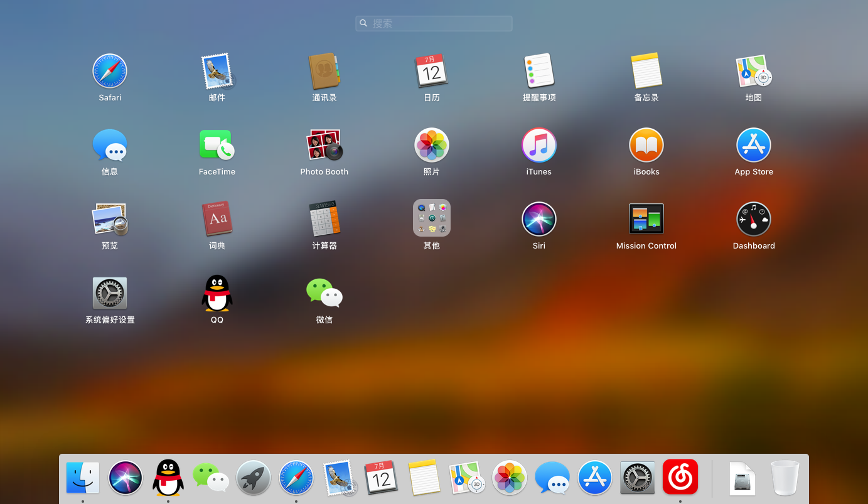Screen dimensions: 868x504
Task: Click the Finder icon in the Dock
Action: [x=83, y=478]
